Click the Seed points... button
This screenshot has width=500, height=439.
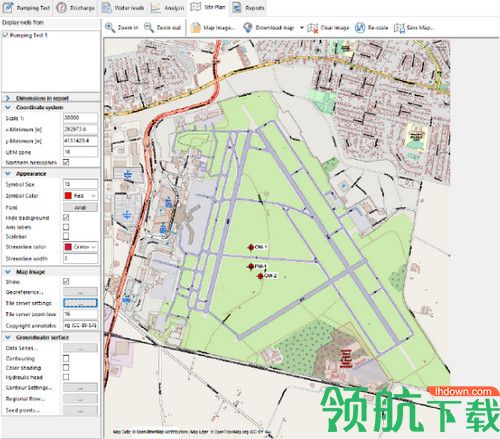tap(80, 411)
